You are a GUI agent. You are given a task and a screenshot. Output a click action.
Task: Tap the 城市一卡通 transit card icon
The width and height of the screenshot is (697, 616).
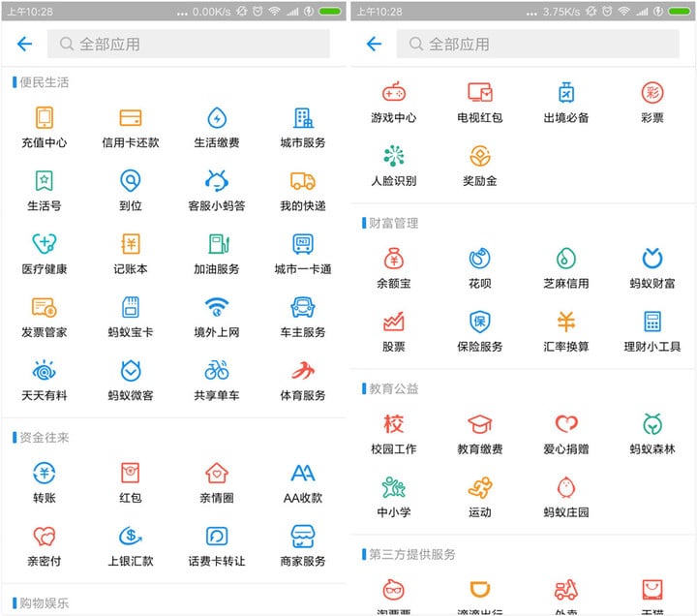point(303,244)
